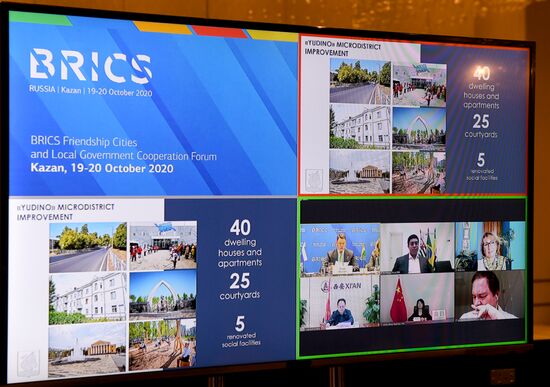Click '25 courtyards' in bottom-left slide
This screenshot has width=550, height=387.
tap(240, 287)
